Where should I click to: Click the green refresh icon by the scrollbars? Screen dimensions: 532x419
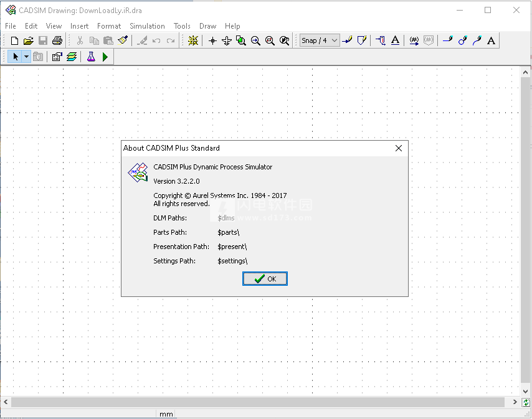pyautogui.click(x=526, y=402)
